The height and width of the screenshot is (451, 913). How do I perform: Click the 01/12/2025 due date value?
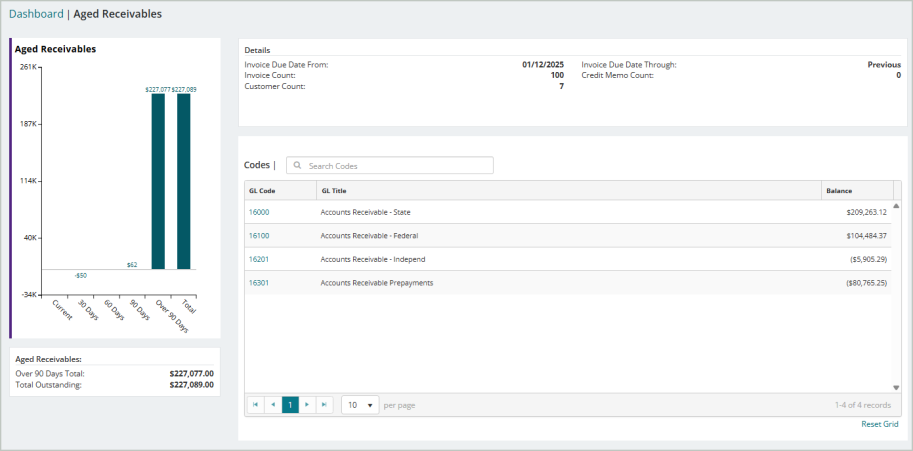(x=543, y=65)
